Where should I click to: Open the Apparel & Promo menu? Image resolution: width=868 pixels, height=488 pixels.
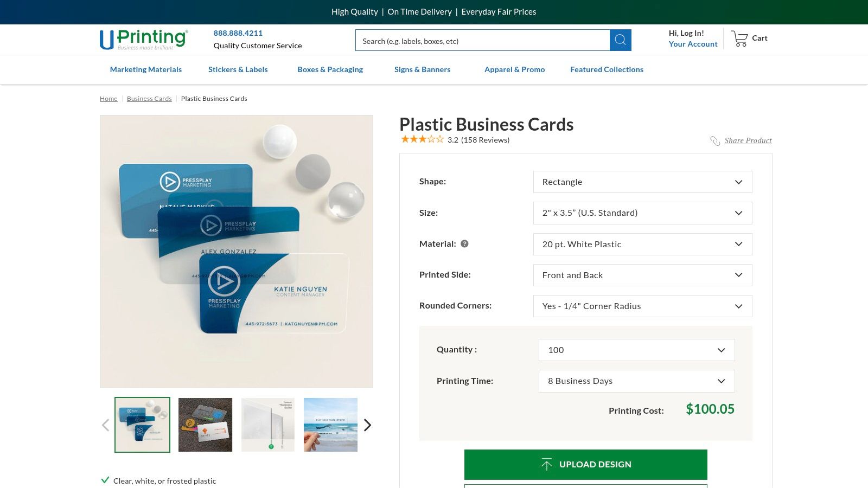click(515, 69)
